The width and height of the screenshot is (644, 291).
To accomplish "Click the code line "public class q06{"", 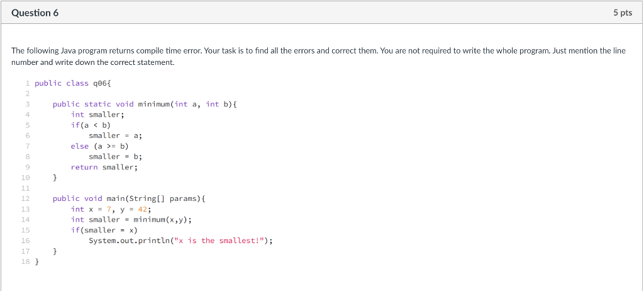I will (73, 84).
